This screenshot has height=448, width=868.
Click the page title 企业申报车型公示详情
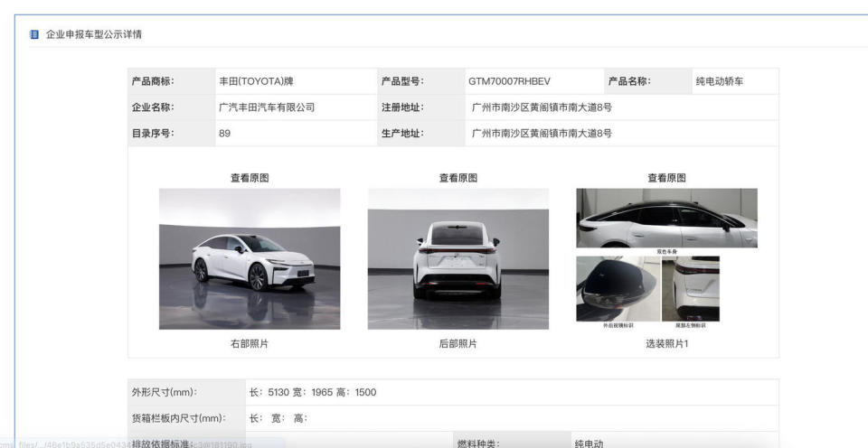coord(94,34)
